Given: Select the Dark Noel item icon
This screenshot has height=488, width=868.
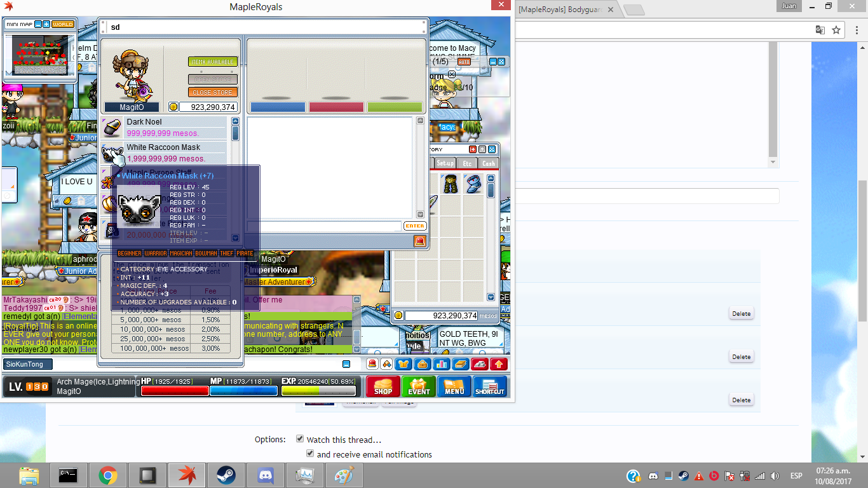Looking at the screenshot, I should click(x=112, y=128).
